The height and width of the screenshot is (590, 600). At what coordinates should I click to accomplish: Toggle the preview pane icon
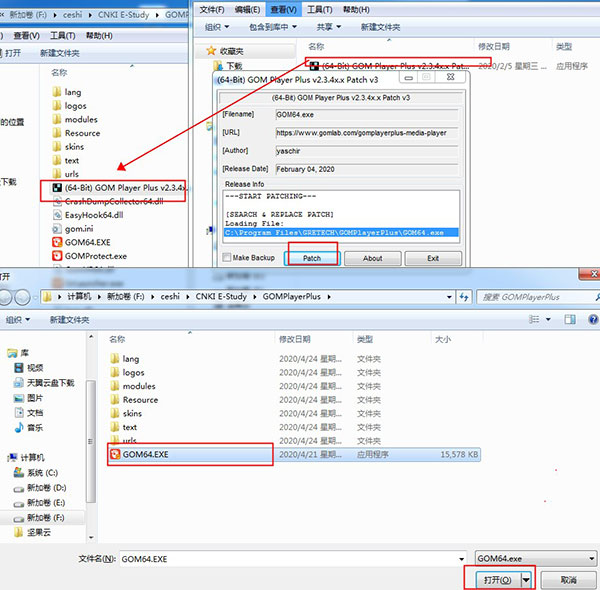(x=570, y=319)
